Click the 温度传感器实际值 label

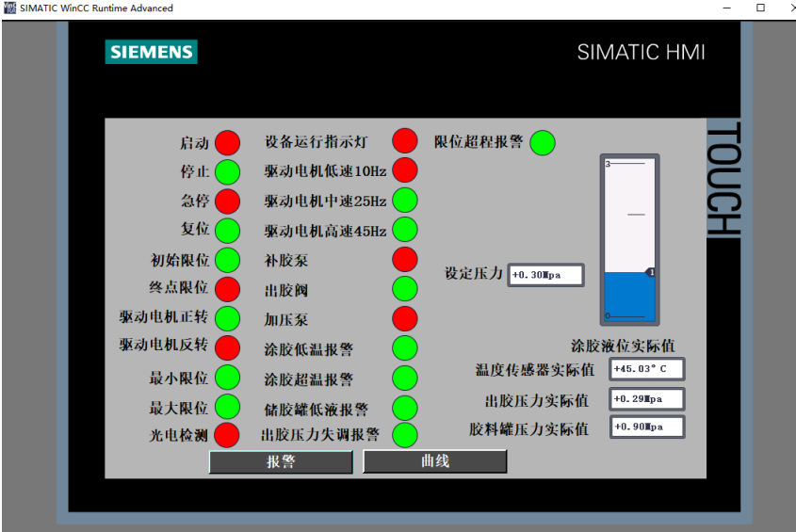point(534,369)
